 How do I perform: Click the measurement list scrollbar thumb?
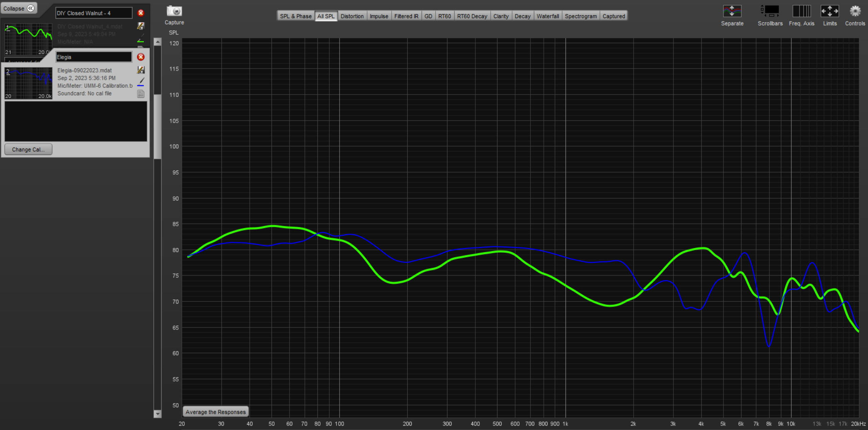pos(157,126)
